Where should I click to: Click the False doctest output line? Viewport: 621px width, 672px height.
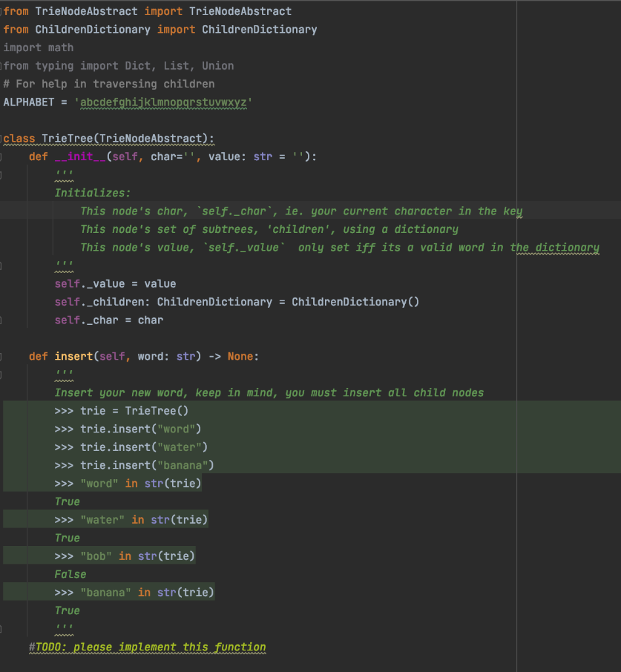pos(69,574)
